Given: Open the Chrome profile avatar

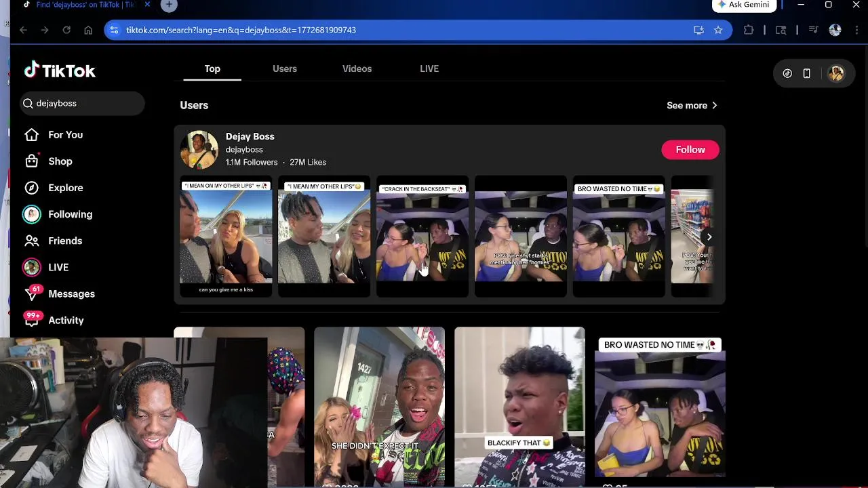Looking at the screenshot, I should pyautogui.click(x=835, y=30).
